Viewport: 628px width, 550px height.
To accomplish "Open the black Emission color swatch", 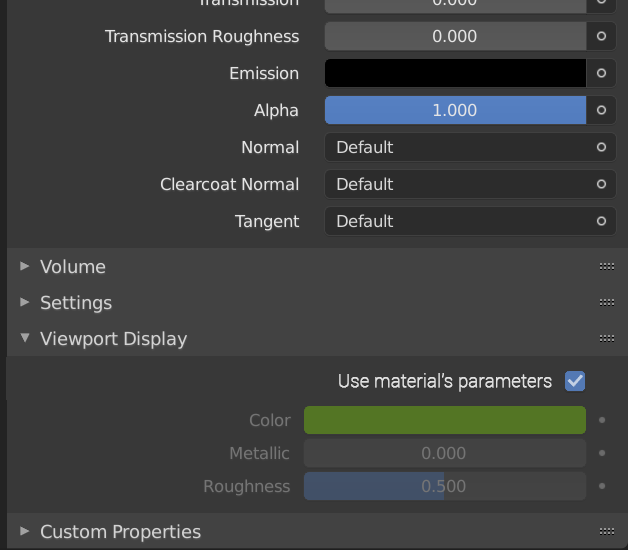I will 455,73.
